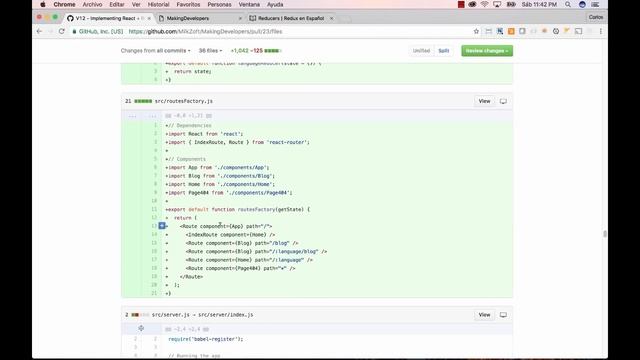Close the MakingDevelopers tab
Viewport: 640px width, 360px height.
(x=240, y=18)
